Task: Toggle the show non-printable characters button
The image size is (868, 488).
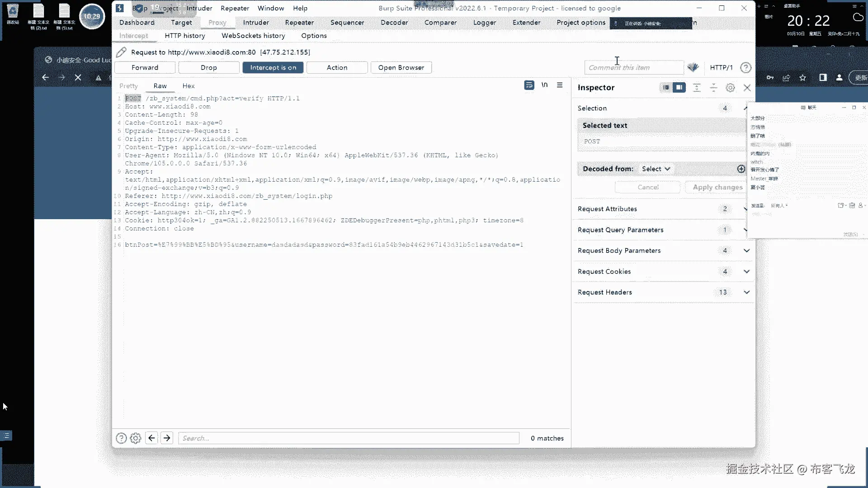Action: (544, 85)
